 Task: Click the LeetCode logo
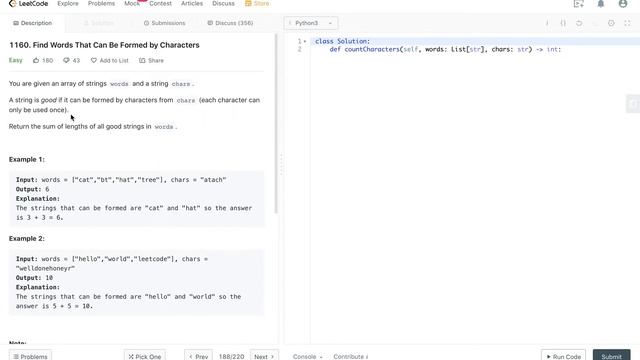(28, 4)
